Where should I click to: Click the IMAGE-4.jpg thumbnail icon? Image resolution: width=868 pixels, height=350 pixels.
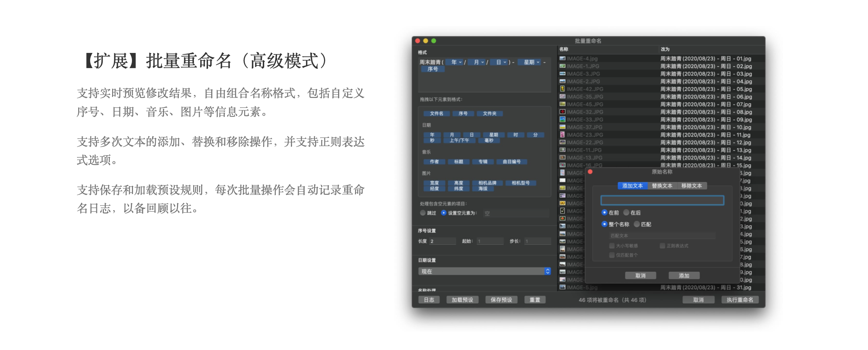[x=562, y=58]
